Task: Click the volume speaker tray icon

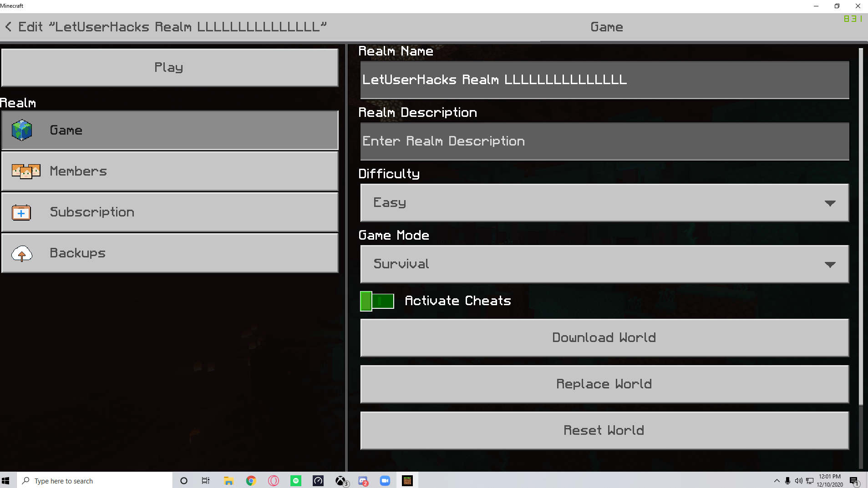Action: point(798,481)
